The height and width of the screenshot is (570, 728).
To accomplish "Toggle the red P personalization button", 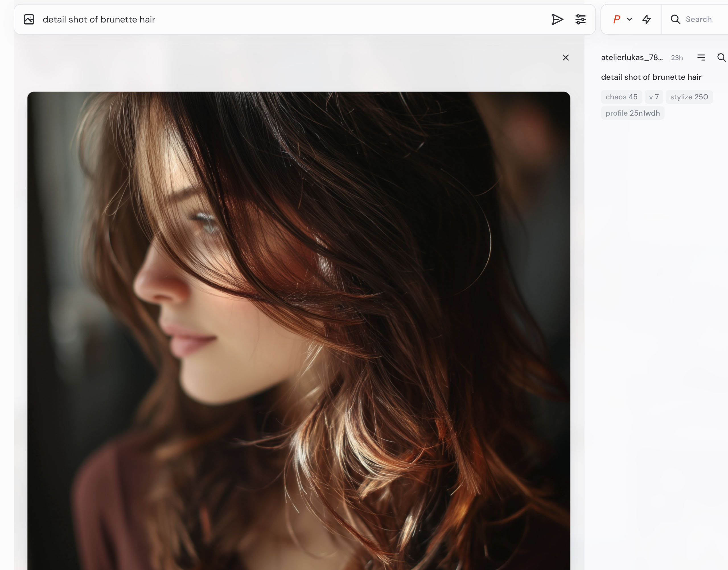I will point(616,19).
